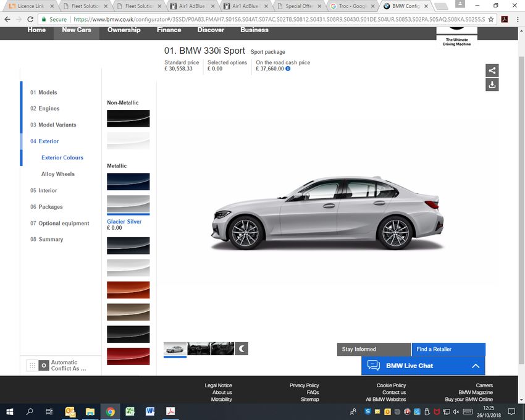Click the Adobe Acrobat extension icon
The height and width of the screenshot is (420, 525).
click(x=504, y=19)
